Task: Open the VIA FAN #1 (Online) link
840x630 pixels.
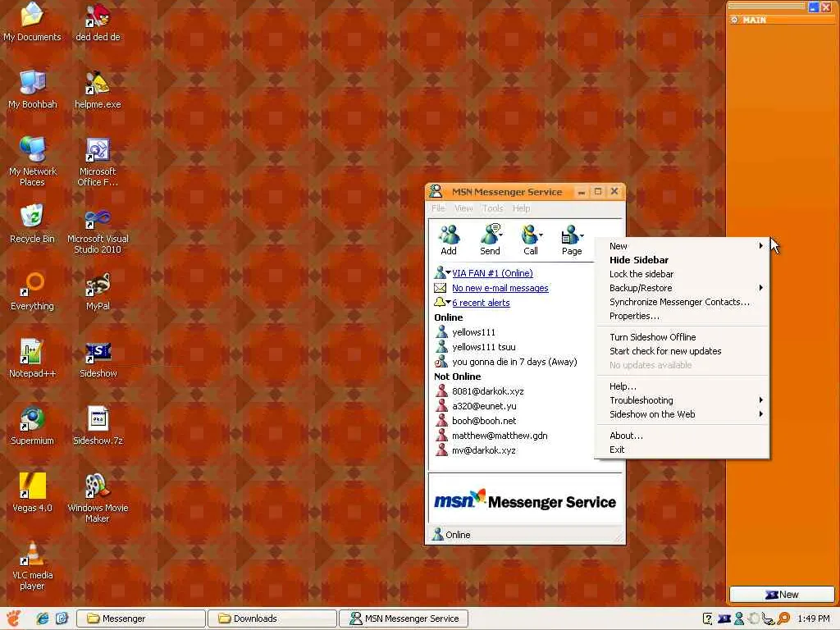Action: pyautogui.click(x=492, y=273)
